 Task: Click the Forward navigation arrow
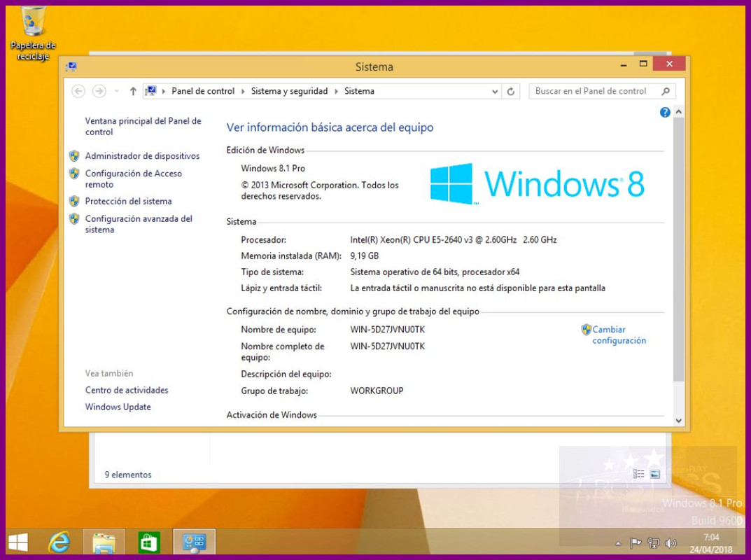[99, 91]
